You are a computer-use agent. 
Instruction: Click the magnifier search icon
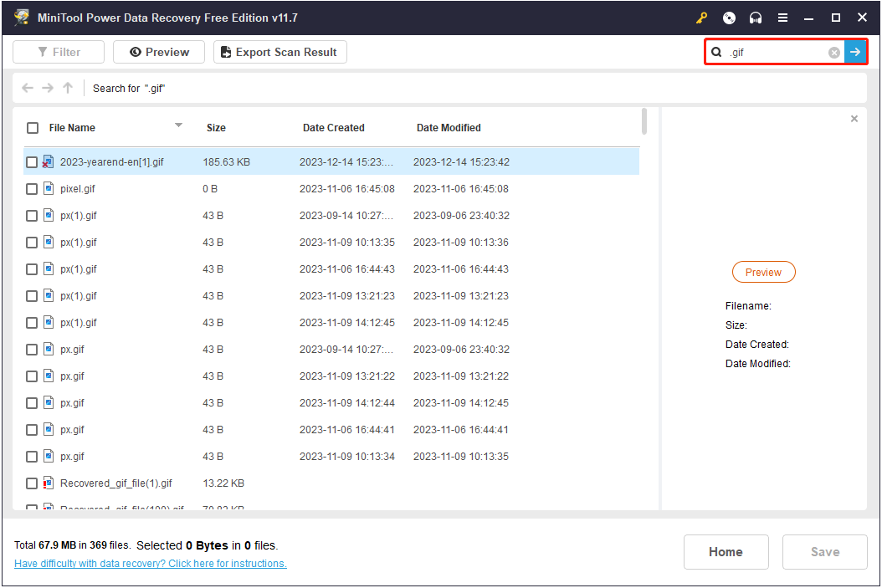tap(716, 53)
